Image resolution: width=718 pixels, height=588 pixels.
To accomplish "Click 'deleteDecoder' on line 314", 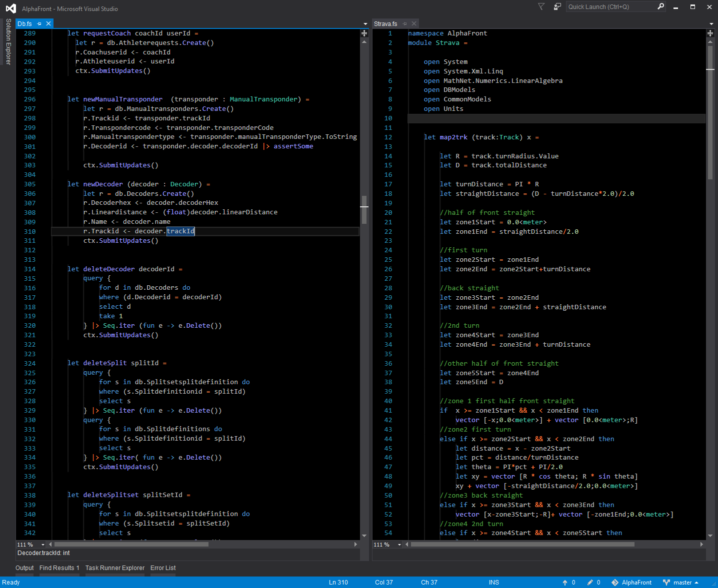I will pos(109,269).
